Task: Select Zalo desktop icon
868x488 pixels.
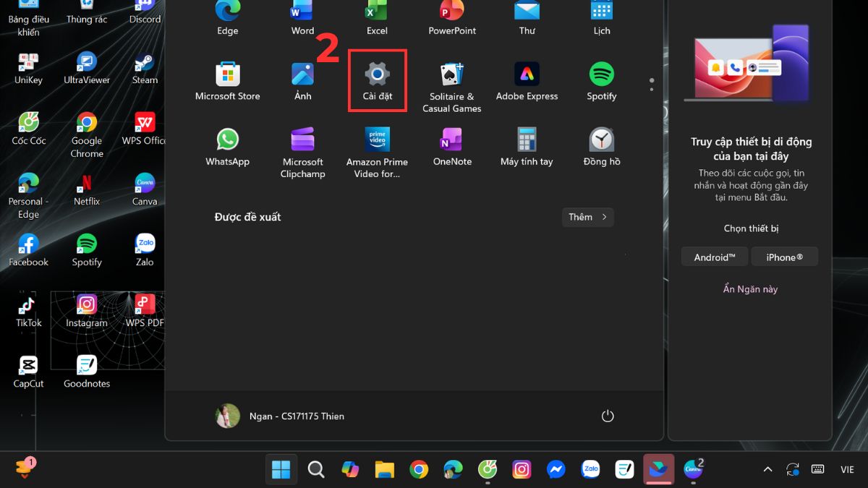Action: point(145,250)
